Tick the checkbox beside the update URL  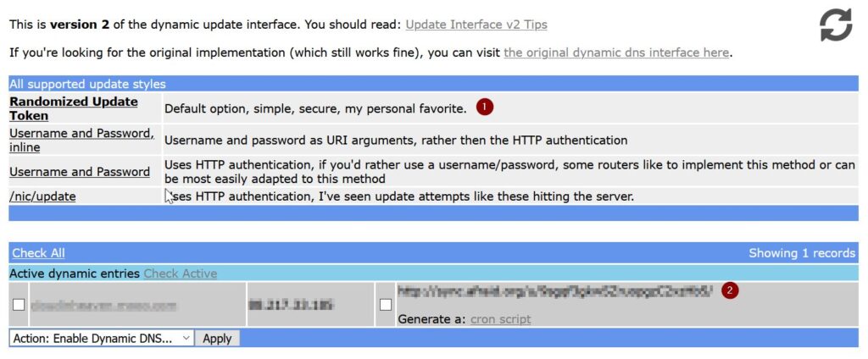pos(386,305)
